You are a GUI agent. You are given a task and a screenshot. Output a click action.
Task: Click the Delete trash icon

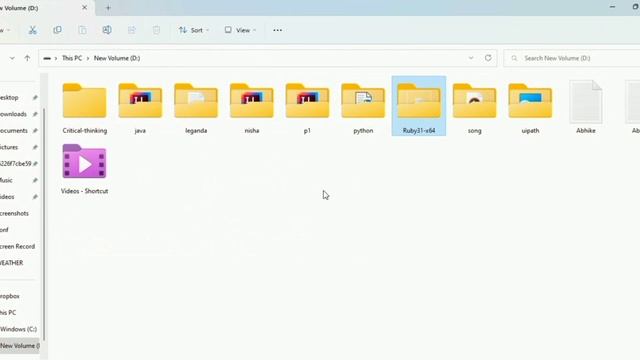tap(156, 30)
